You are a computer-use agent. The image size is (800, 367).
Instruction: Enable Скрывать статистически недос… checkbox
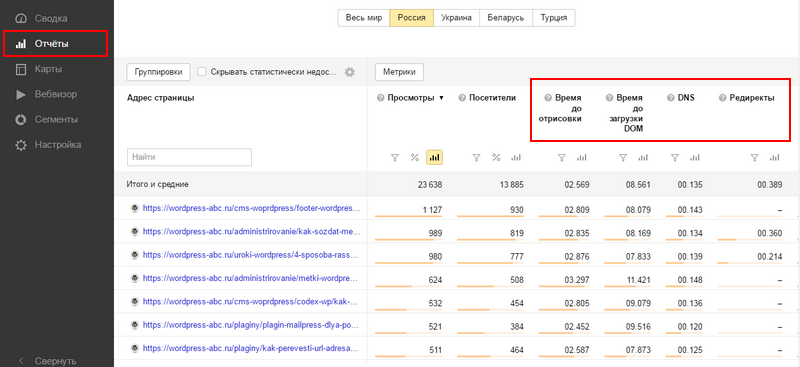(202, 72)
